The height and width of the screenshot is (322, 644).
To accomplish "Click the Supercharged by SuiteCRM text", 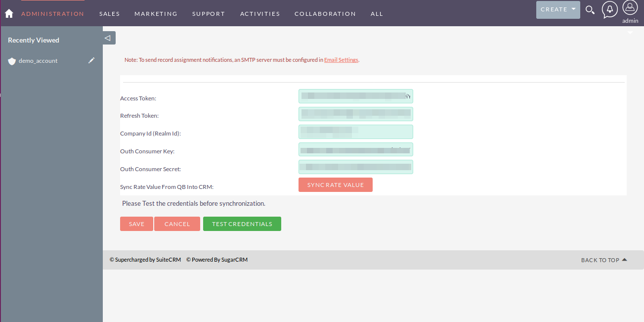I will coord(145,260).
